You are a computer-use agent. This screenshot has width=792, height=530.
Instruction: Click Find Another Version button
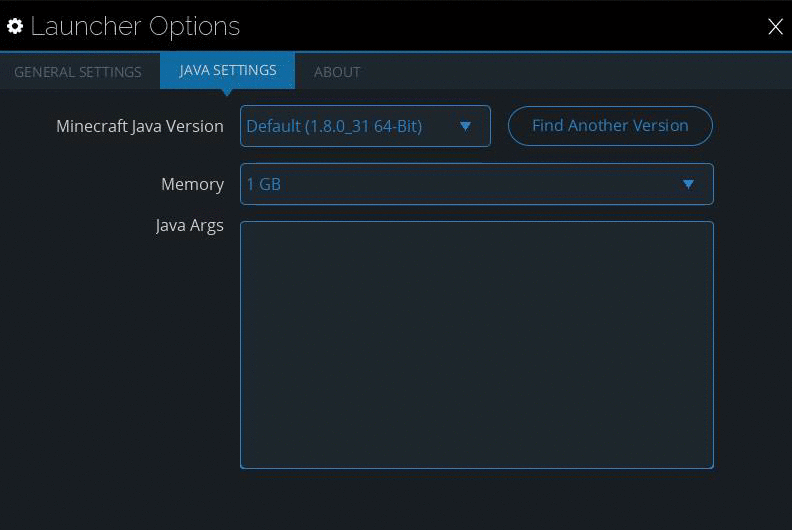point(610,126)
